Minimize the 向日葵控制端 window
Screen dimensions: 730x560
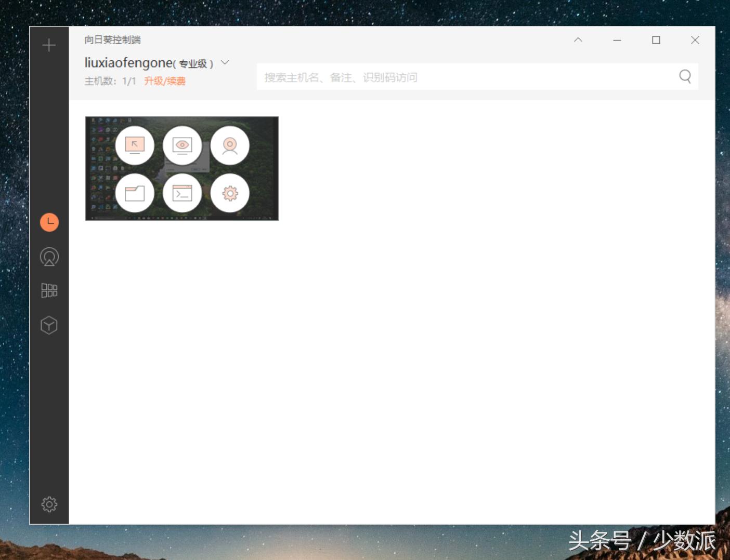(x=617, y=40)
